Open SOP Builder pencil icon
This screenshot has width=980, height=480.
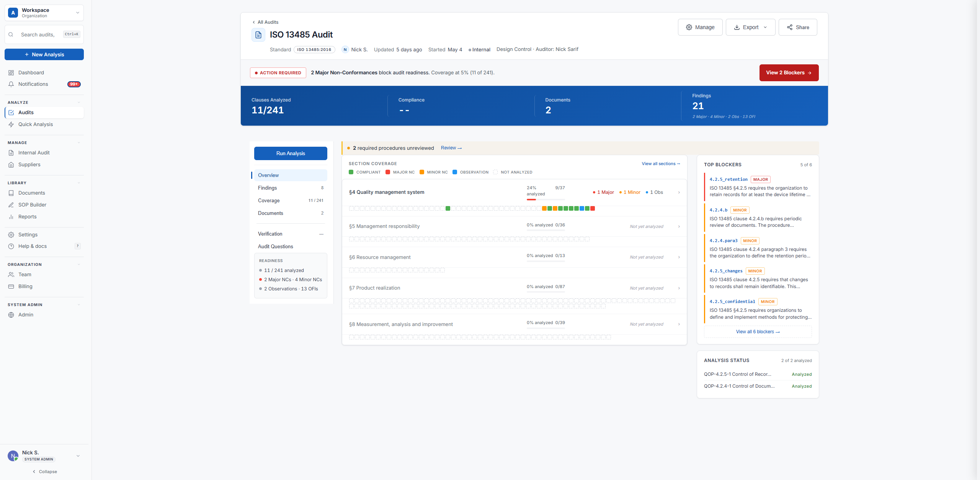tap(11, 205)
